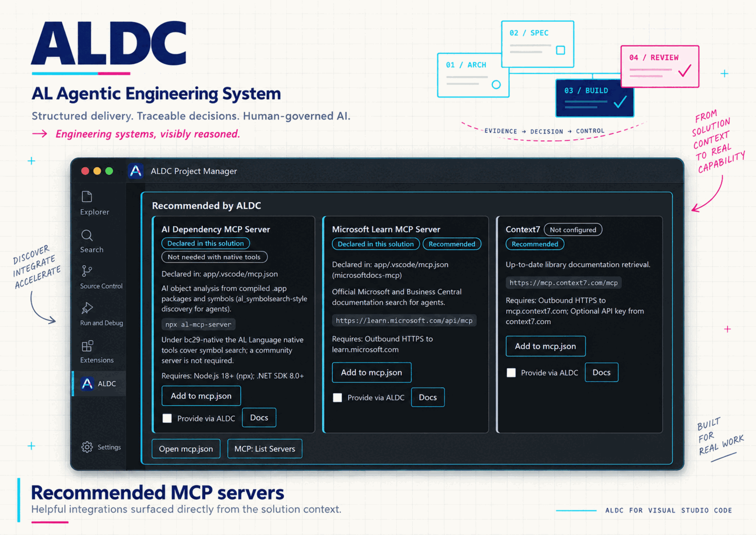Image resolution: width=756 pixels, height=535 pixels.
Task: Click 'Declared in: app/.vscode/mcp.json' in AI Dependency card
Action: pyautogui.click(x=220, y=274)
